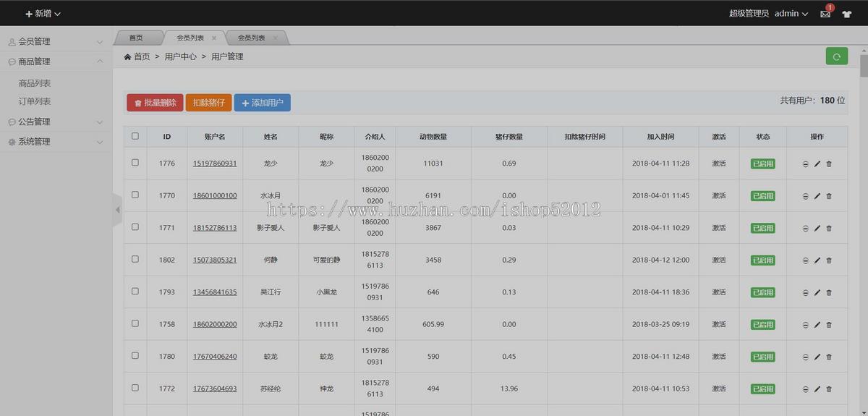Delete user 1758 with the trash icon
The height and width of the screenshot is (416, 868).
tap(829, 325)
